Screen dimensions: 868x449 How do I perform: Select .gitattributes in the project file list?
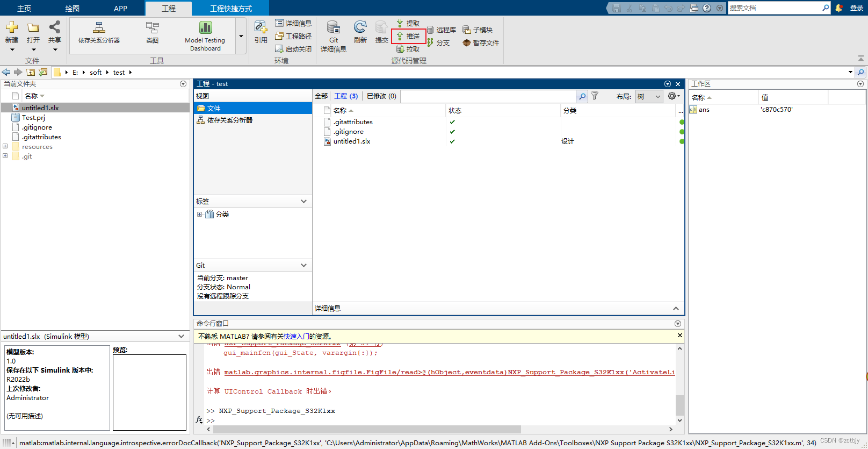pyautogui.click(x=353, y=122)
